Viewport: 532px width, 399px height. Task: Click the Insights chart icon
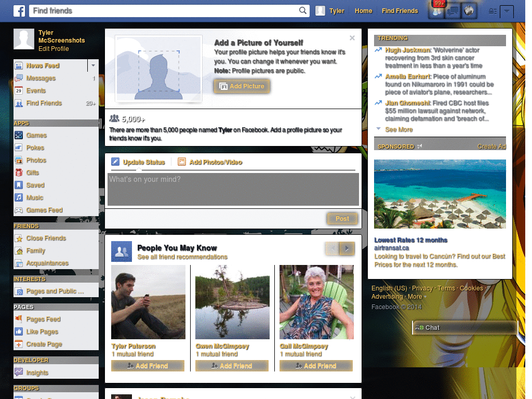(x=19, y=372)
